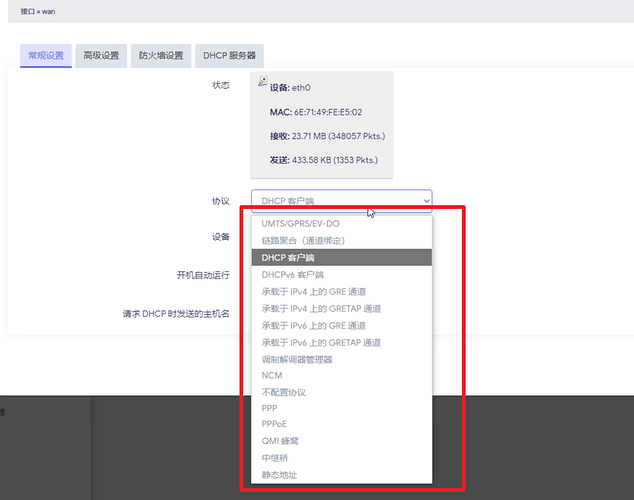Click the eth0 device status icon

point(263,81)
